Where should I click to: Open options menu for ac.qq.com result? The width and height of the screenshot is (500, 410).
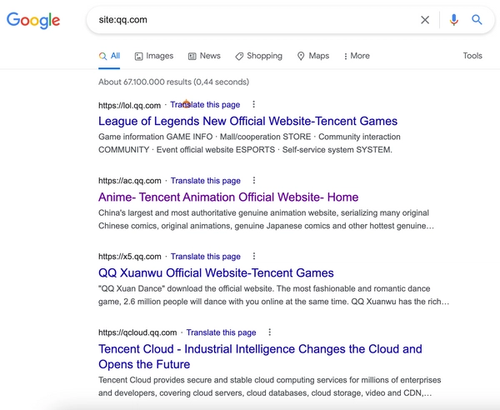(254, 180)
